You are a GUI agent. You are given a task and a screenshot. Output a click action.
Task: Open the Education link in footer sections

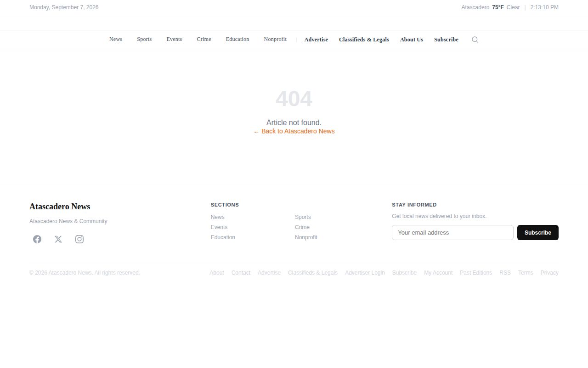coord(223,237)
